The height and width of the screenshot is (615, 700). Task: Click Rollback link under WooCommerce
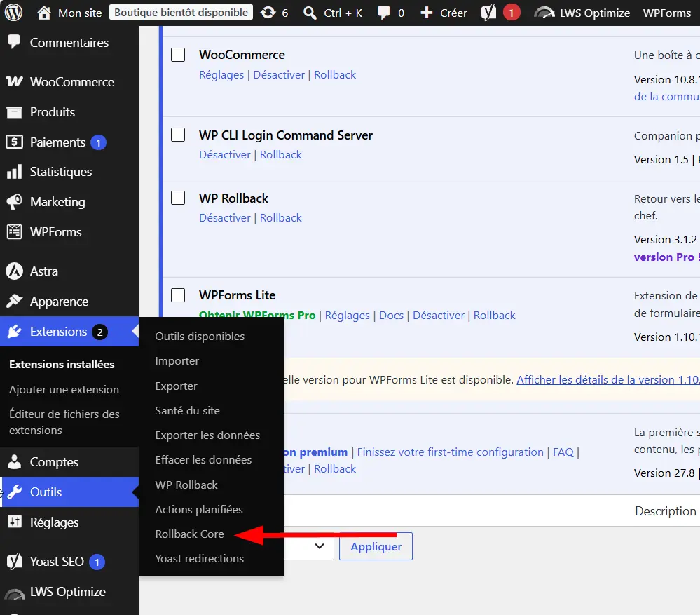[x=335, y=74]
